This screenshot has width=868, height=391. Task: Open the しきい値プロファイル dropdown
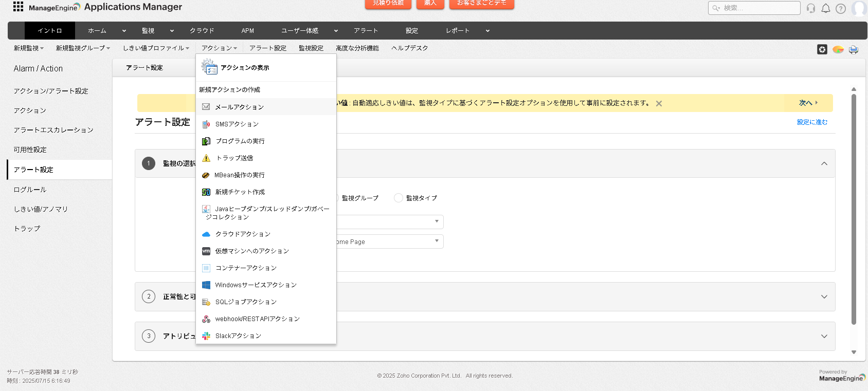[x=156, y=48]
